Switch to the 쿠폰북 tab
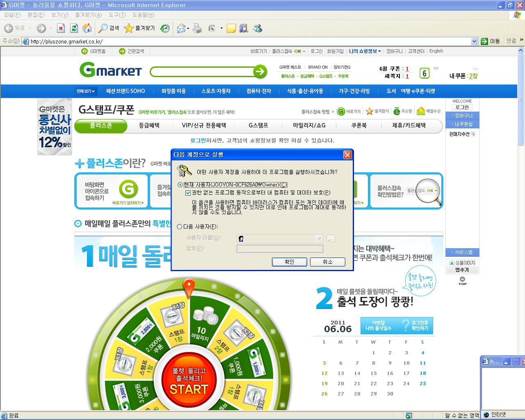Image resolution: width=525 pixels, height=420 pixels. 359,126
